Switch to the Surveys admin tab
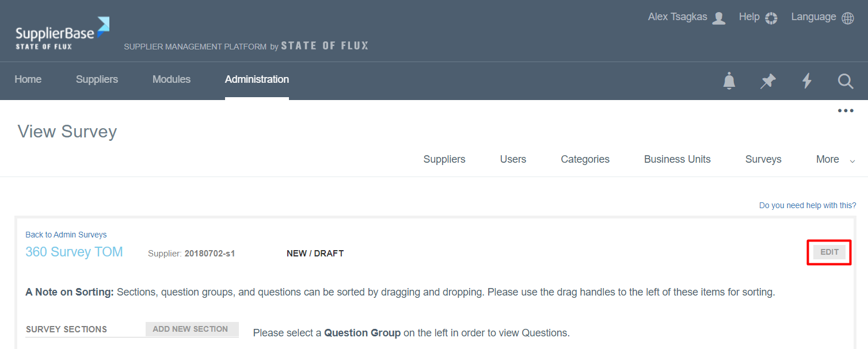The height and width of the screenshot is (349, 868). coord(763,159)
